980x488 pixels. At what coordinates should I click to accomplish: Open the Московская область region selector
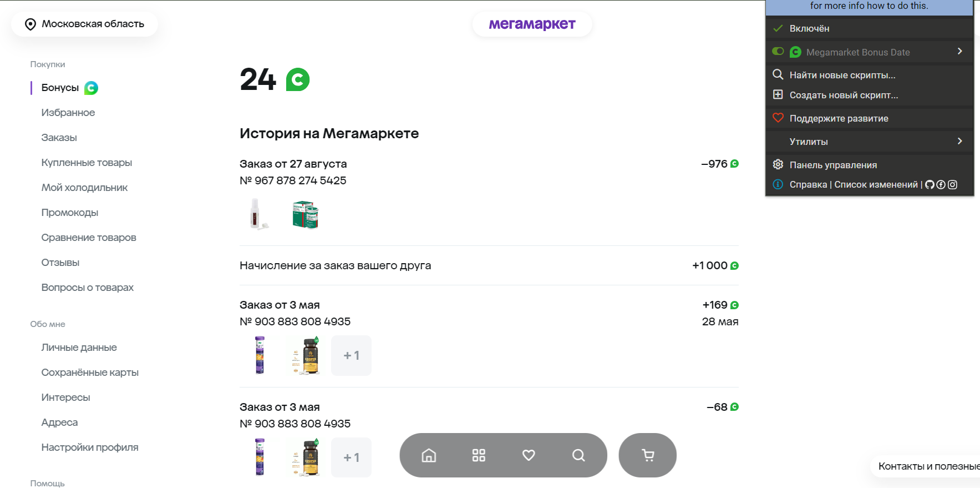pos(84,24)
